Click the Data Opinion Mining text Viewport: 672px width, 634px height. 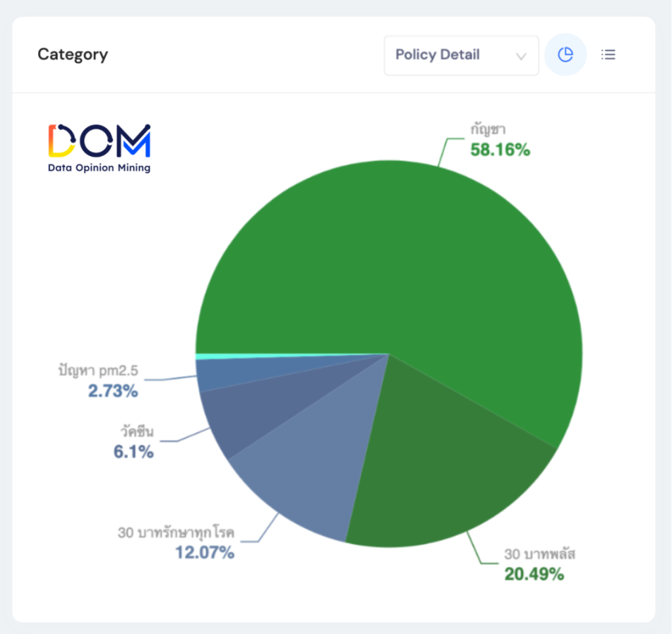tap(99, 168)
